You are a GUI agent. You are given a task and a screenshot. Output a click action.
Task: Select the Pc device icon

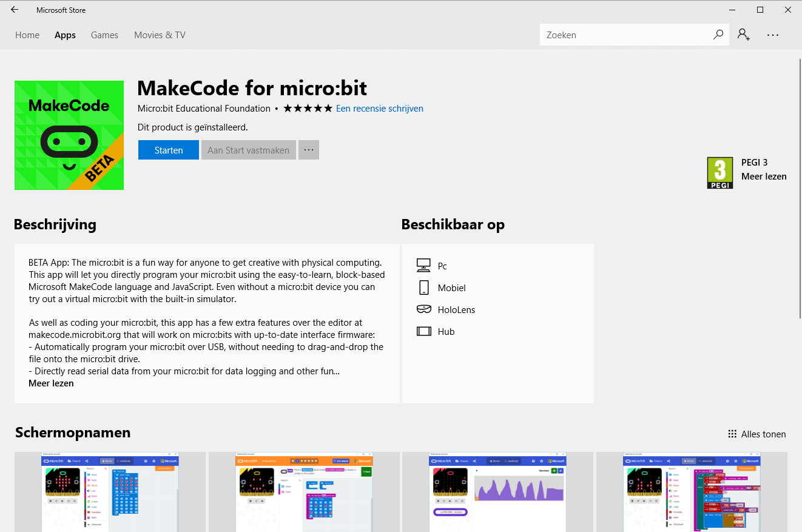click(425, 264)
